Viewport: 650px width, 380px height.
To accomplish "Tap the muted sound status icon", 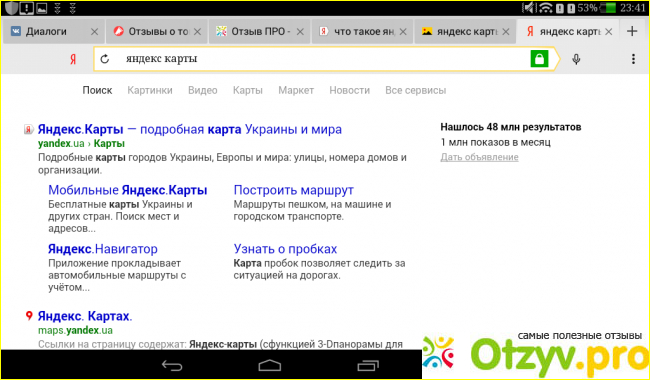I will tap(529, 8).
